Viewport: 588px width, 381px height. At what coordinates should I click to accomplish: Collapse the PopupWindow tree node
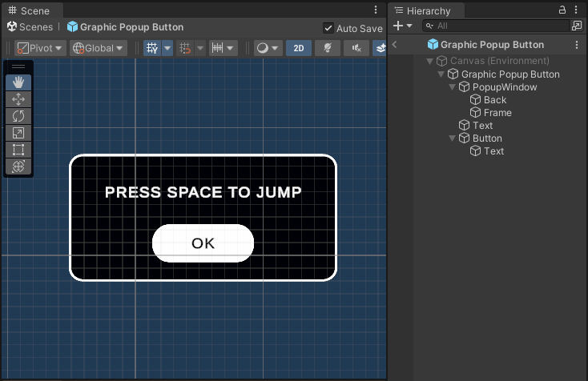coord(453,87)
